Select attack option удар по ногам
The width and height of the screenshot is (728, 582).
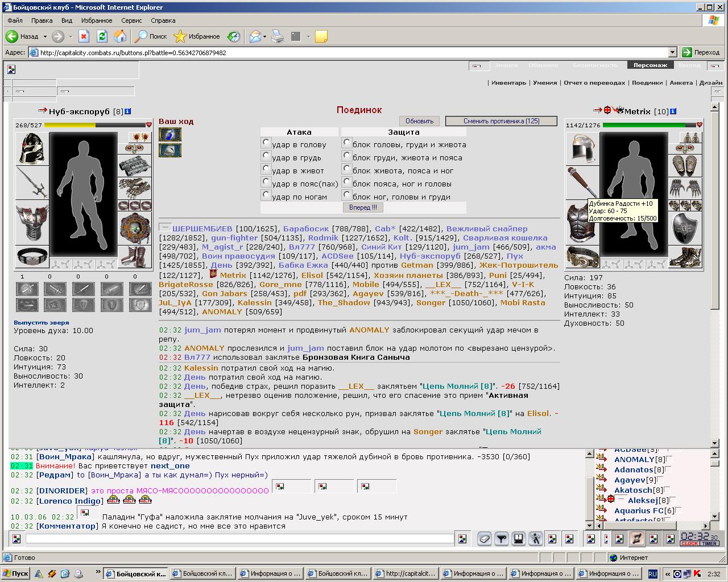[x=266, y=195]
